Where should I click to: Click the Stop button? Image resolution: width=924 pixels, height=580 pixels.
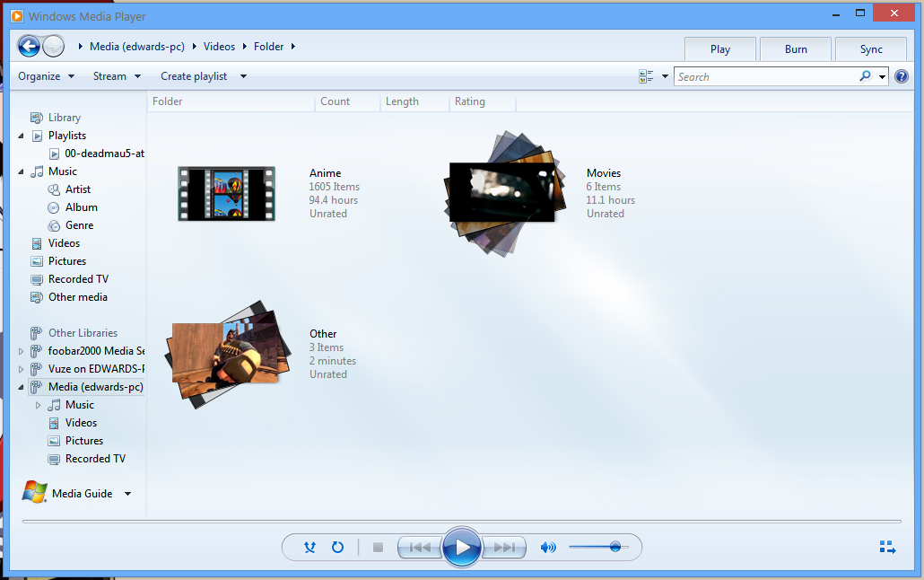pos(379,547)
